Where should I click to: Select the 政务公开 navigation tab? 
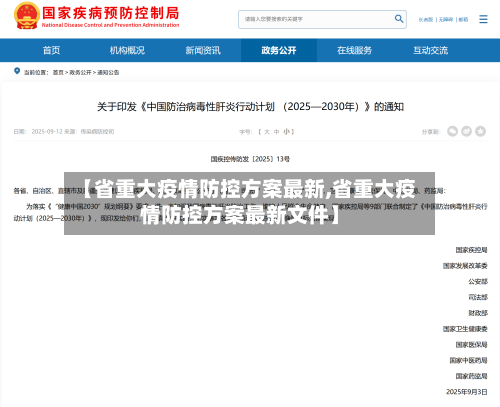coord(279,50)
